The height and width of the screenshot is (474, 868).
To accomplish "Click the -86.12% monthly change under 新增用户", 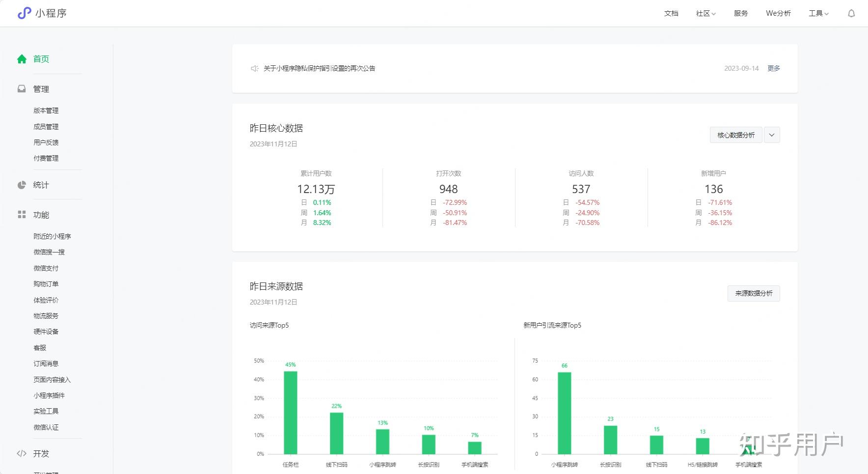I will pyautogui.click(x=720, y=223).
